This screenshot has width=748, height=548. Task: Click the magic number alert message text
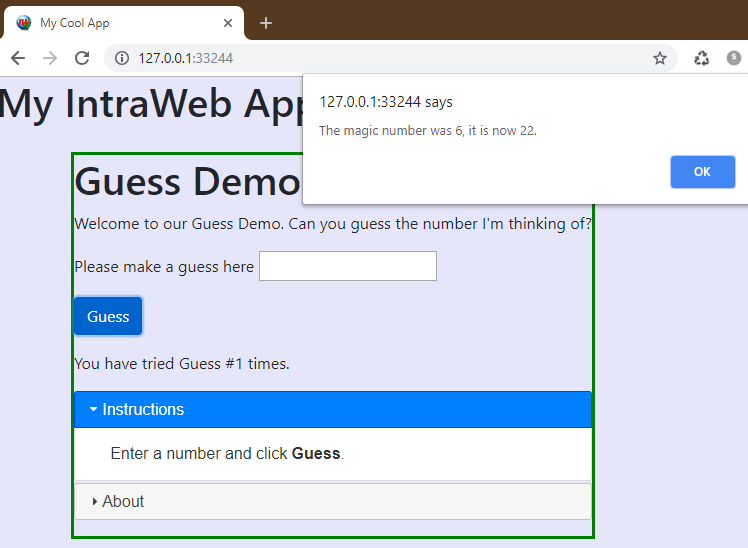pos(427,131)
